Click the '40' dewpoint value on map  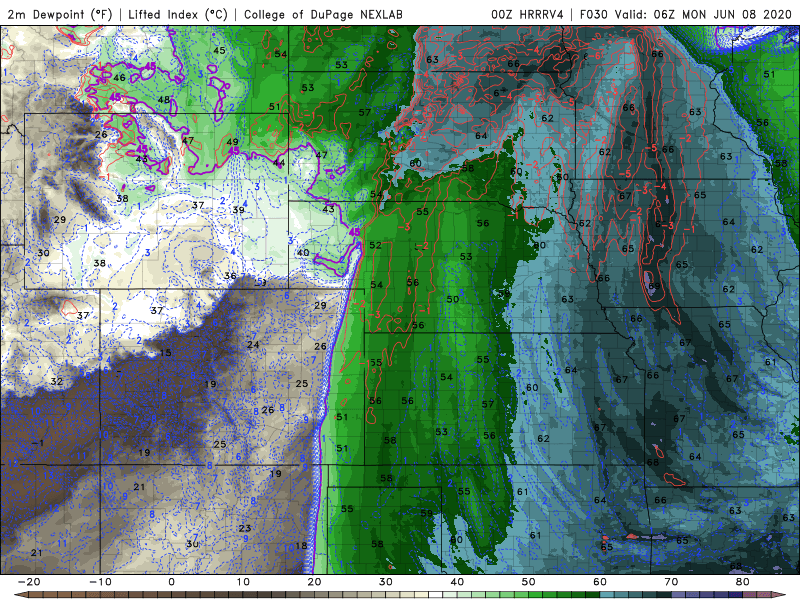[x=303, y=253]
